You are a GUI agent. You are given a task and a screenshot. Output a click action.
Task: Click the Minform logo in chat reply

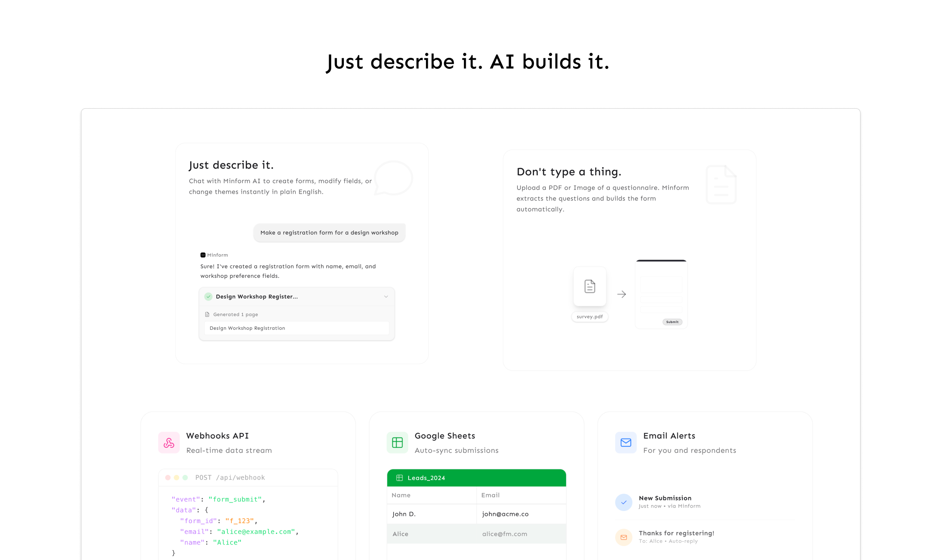[x=203, y=255]
